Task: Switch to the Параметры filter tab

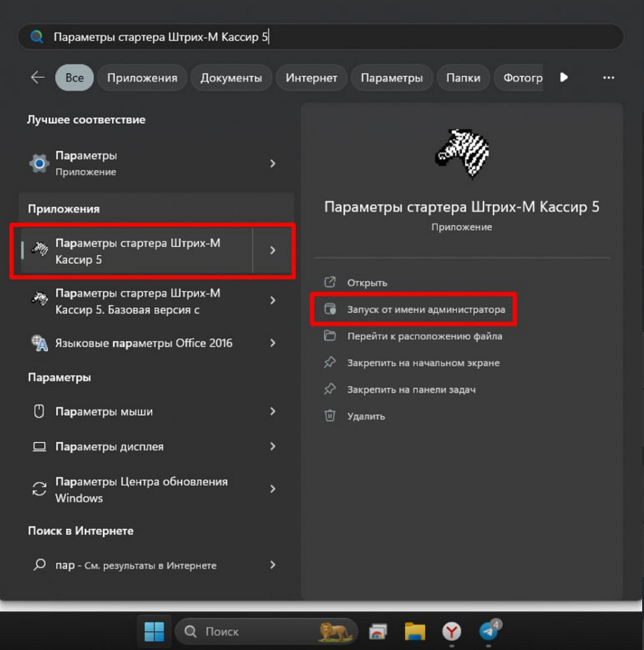Action: click(392, 77)
